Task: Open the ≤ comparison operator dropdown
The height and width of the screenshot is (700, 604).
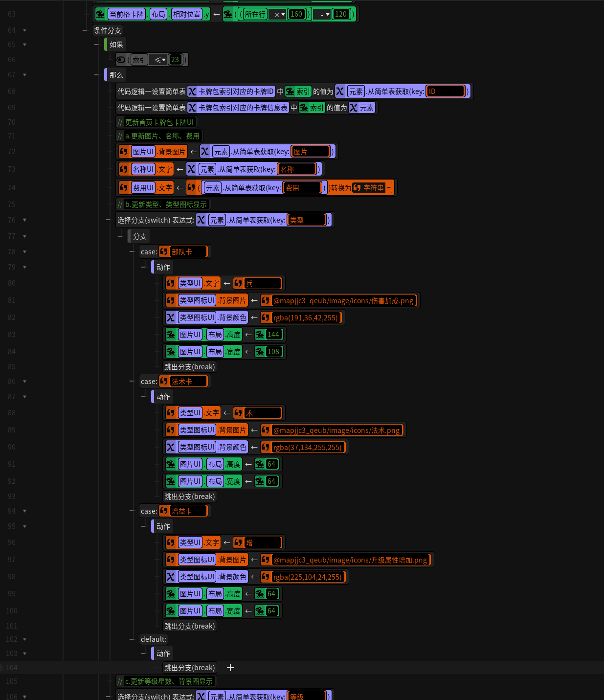Action: tap(159, 60)
